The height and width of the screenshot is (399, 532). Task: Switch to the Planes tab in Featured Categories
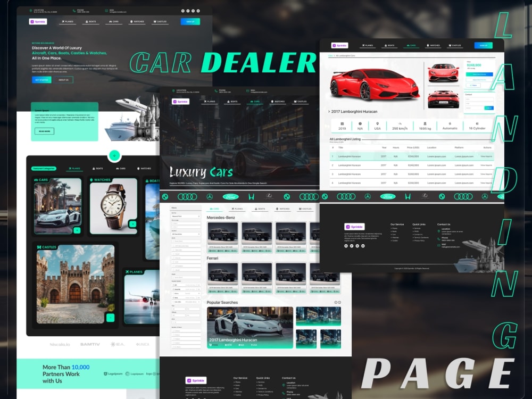pos(74,168)
